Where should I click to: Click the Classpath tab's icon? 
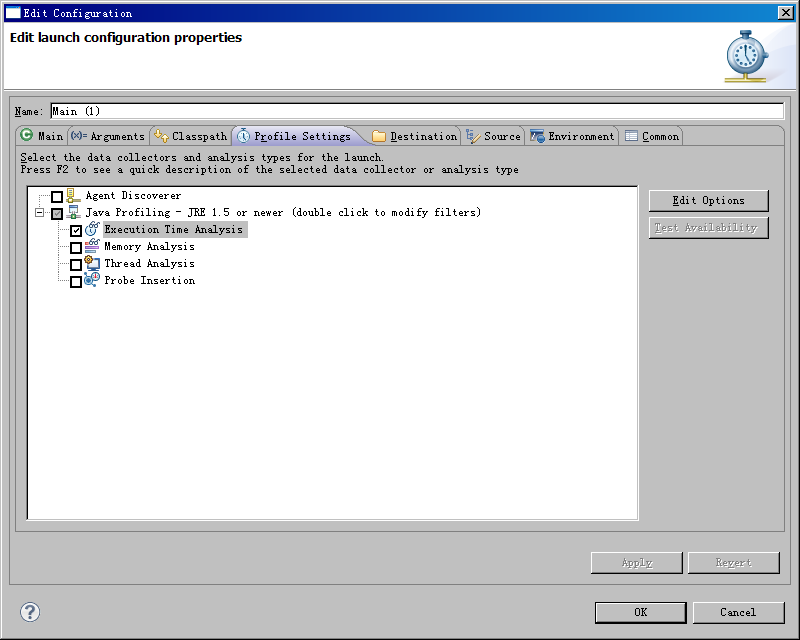point(161,136)
